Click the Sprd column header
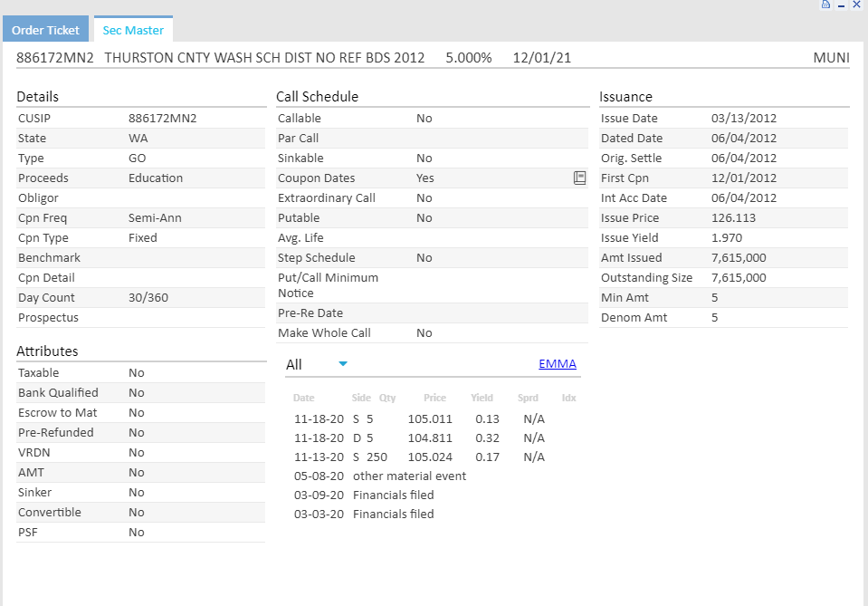This screenshot has width=868, height=606. [528, 398]
